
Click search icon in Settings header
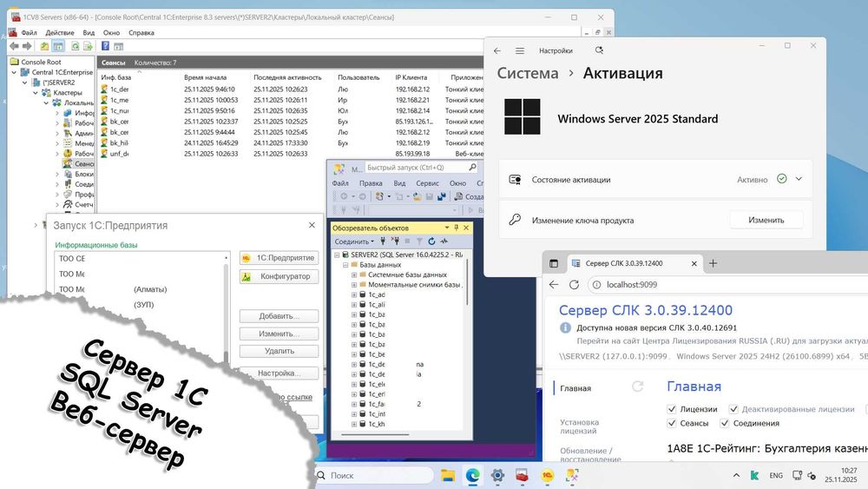pos(599,50)
